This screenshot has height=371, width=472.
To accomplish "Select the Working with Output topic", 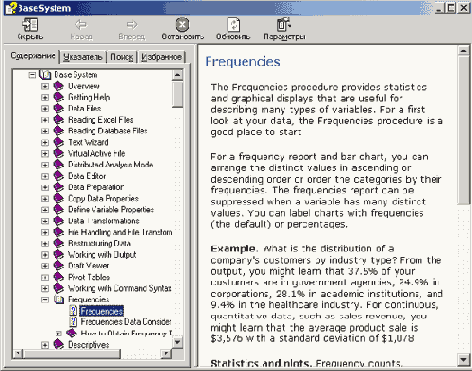I will point(102,255).
